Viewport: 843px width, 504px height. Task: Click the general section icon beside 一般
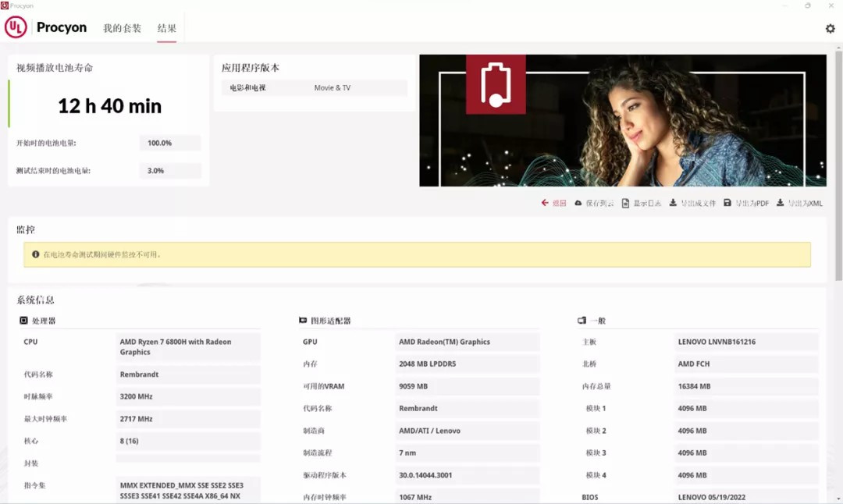(582, 321)
